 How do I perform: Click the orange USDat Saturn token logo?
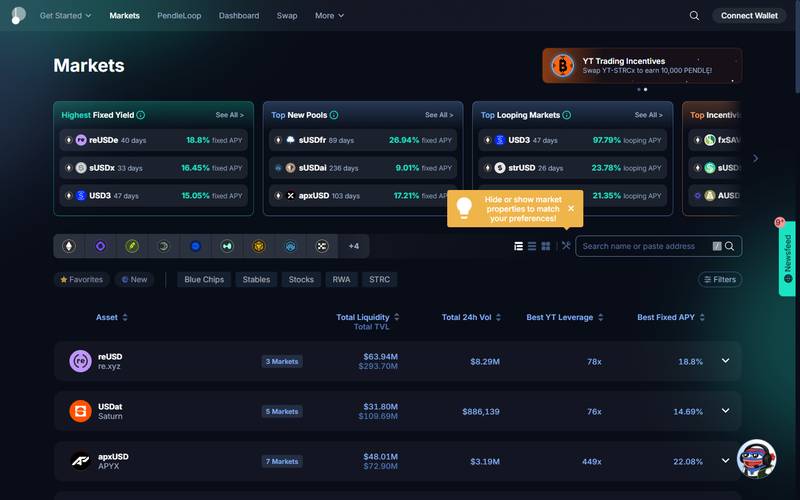[x=80, y=411]
